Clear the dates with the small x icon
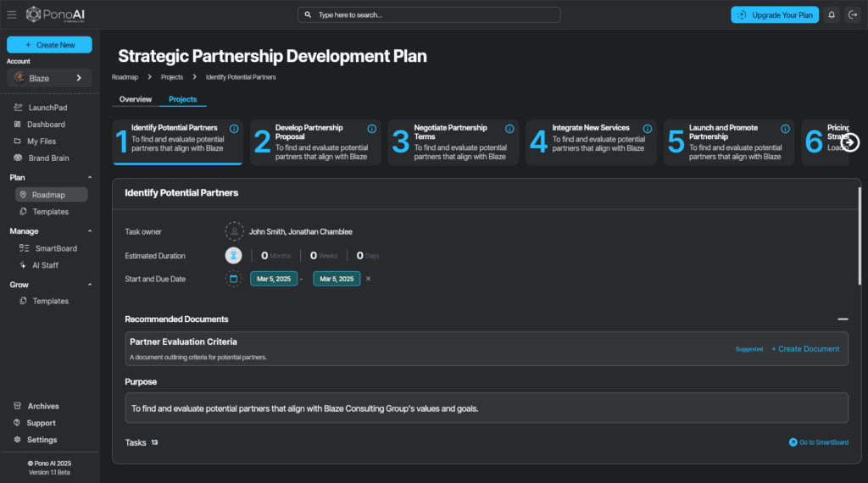Image resolution: width=868 pixels, height=483 pixels. [x=368, y=279]
